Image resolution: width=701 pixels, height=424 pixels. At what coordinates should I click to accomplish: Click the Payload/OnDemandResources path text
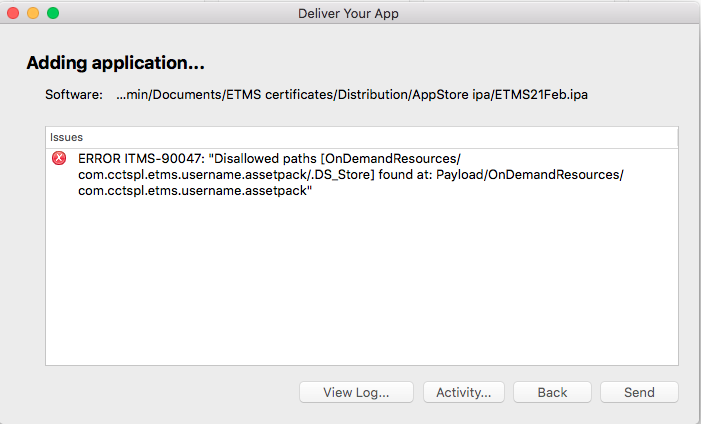click(530, 175)
